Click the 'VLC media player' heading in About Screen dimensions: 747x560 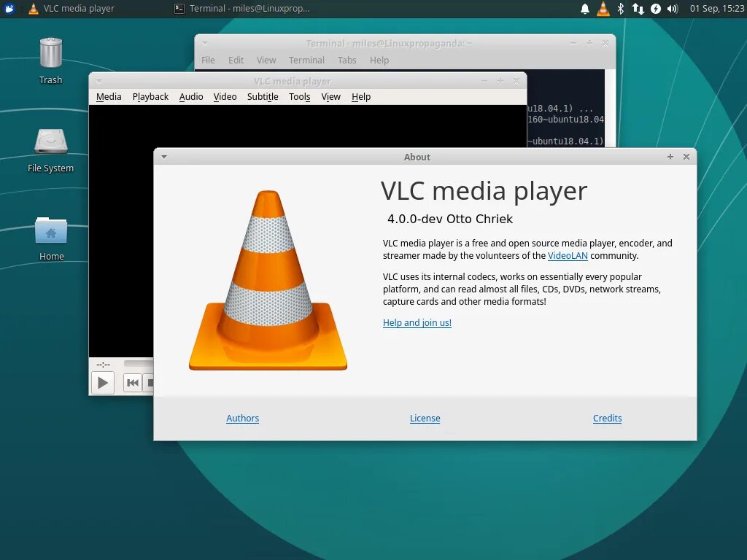coord(484,192)
